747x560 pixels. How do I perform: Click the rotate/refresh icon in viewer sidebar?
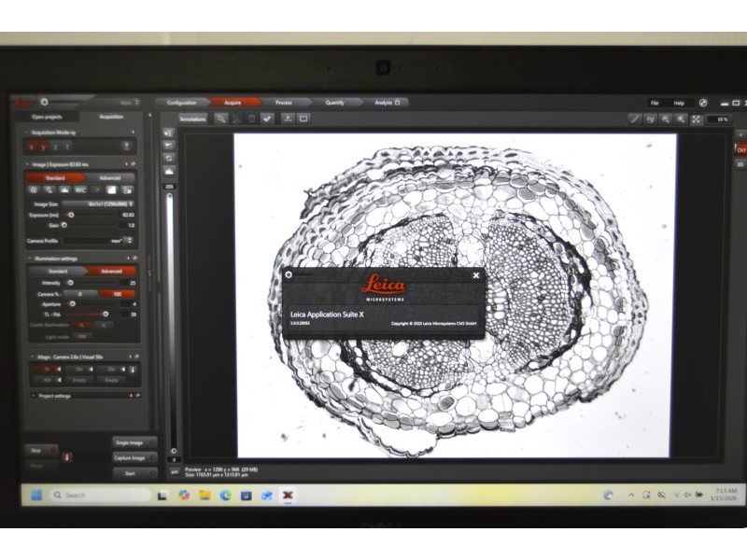[x=169, y=158]
